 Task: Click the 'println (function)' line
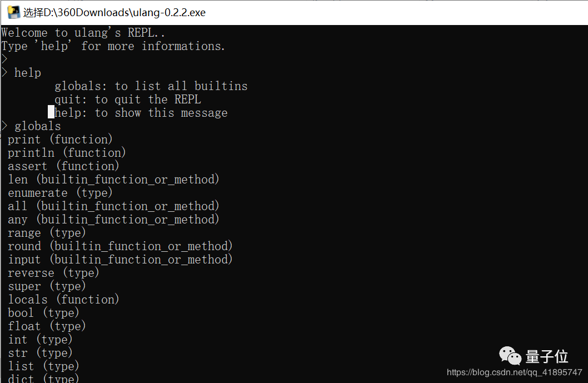tap(67, 153)
